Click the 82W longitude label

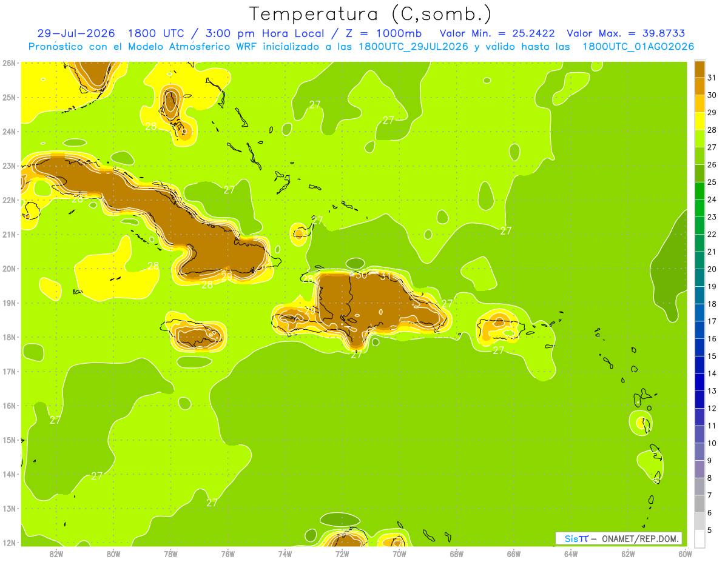[56, 554]
